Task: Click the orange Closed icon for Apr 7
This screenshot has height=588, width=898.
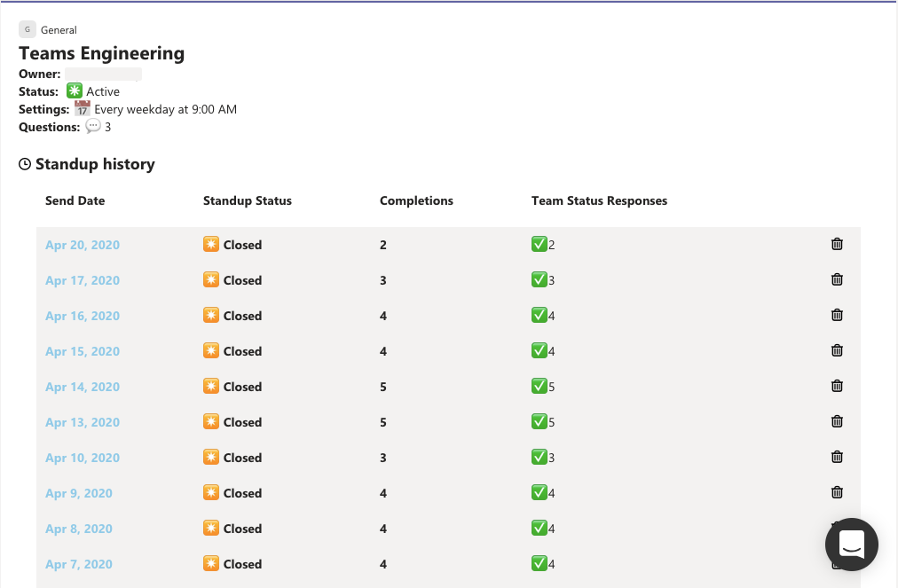Action: click(x=211, y=564)
